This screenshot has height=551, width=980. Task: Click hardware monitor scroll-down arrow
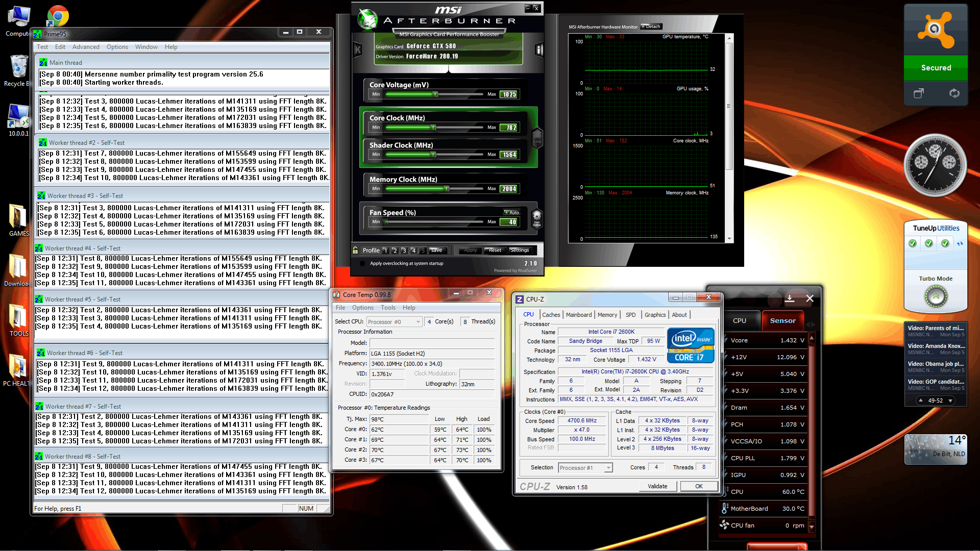tap(729, 238)
